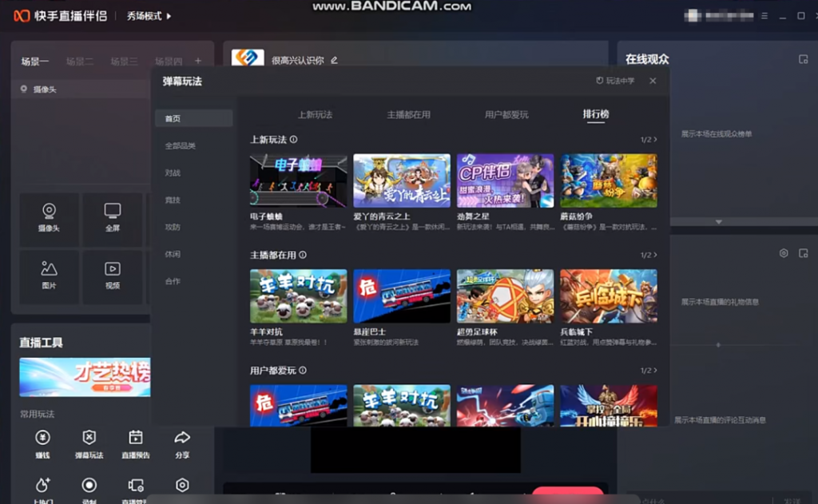Click the info icon beside 主播都在用 heading
The image size is (818, 504).
pyautogui.click(x=303, y=255)
